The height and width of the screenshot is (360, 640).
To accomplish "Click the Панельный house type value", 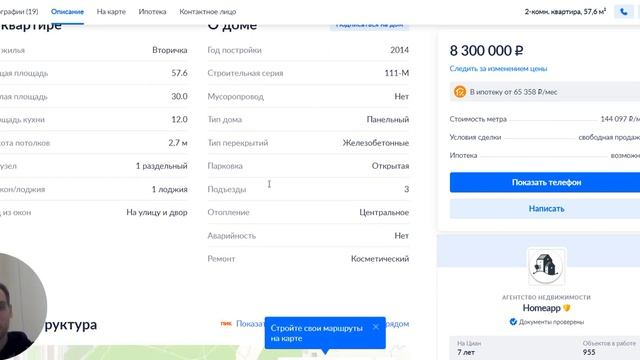I will click(x=388, y=120).
